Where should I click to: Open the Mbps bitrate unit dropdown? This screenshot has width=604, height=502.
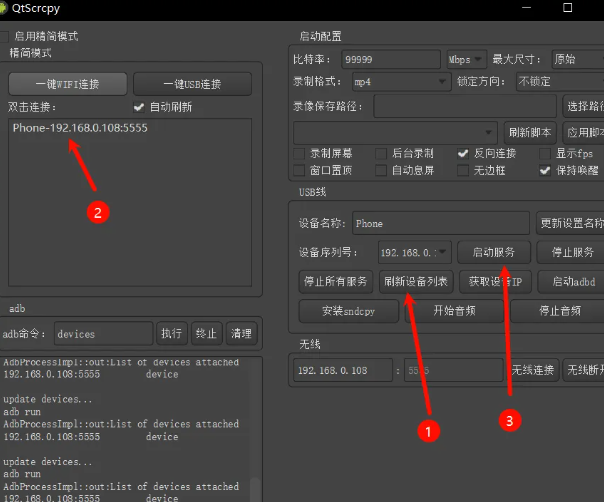point(466,60)
